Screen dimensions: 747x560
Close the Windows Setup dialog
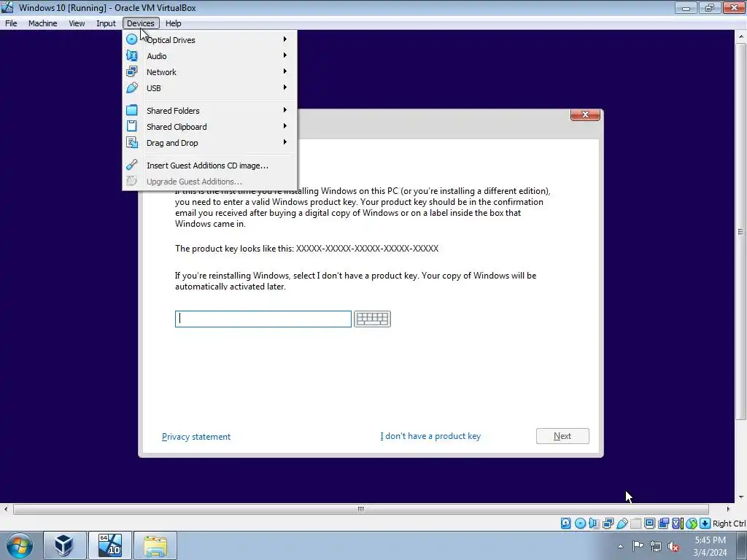585,114
